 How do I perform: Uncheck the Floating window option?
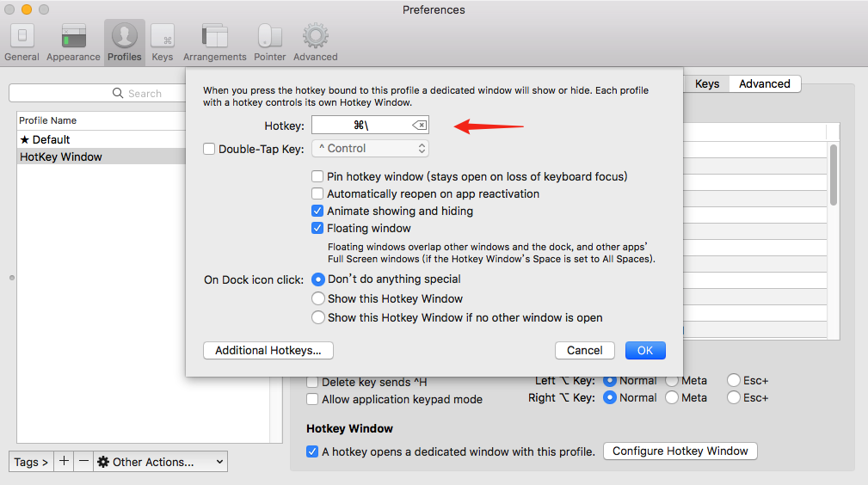[x=317, y=228]
